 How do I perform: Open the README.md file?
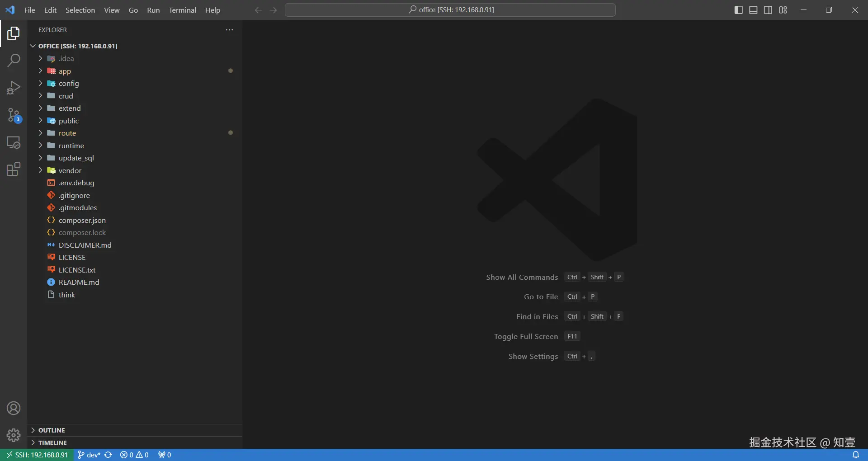(x=135, y=282)
